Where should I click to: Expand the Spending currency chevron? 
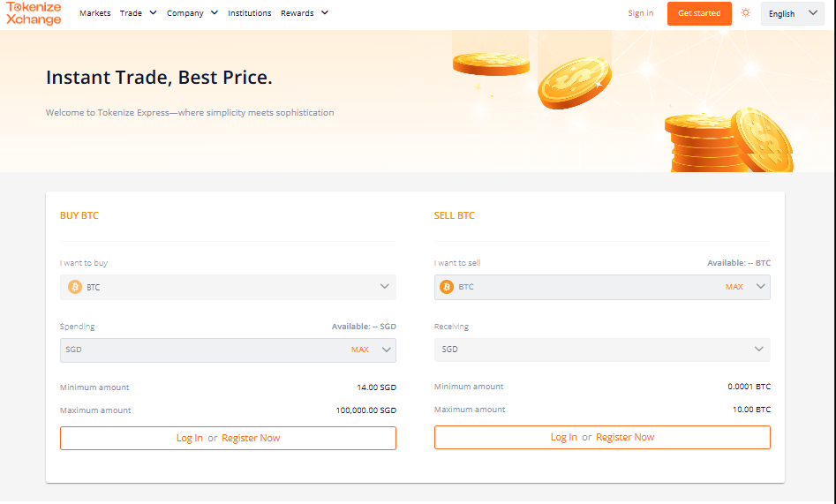pyautogui.click(x=386, y=350)
